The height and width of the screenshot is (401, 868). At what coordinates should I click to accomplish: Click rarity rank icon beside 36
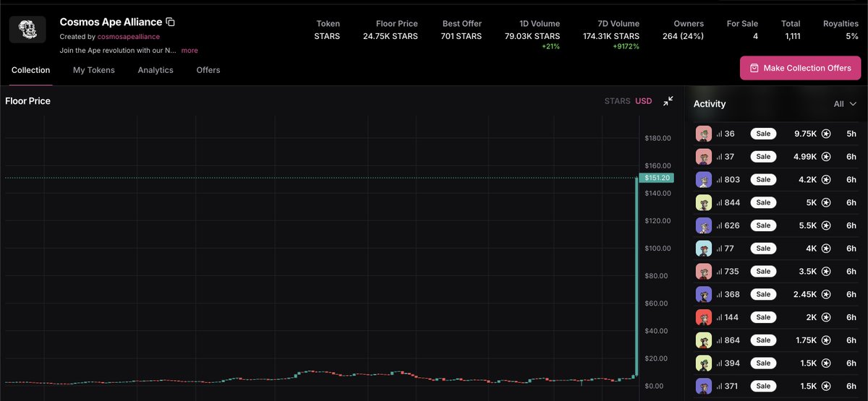[720, 134]
